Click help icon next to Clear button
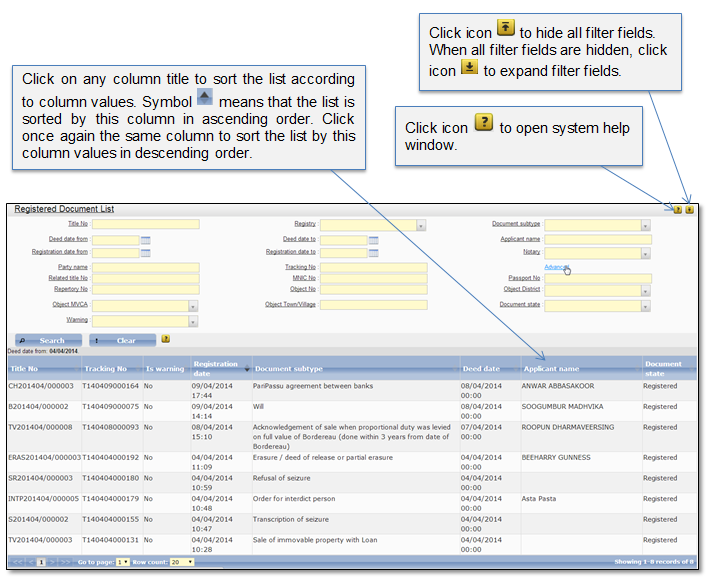The image size is (710, 583). [x=166, y=339]
